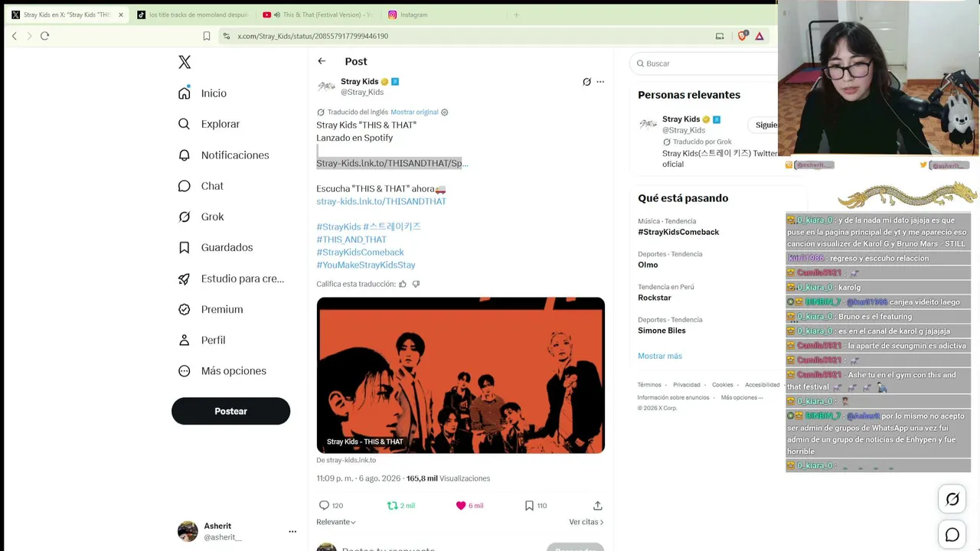Screen dimensions: 980x551
Task: Click the Privacidad footer link
Action: point(687,385)
